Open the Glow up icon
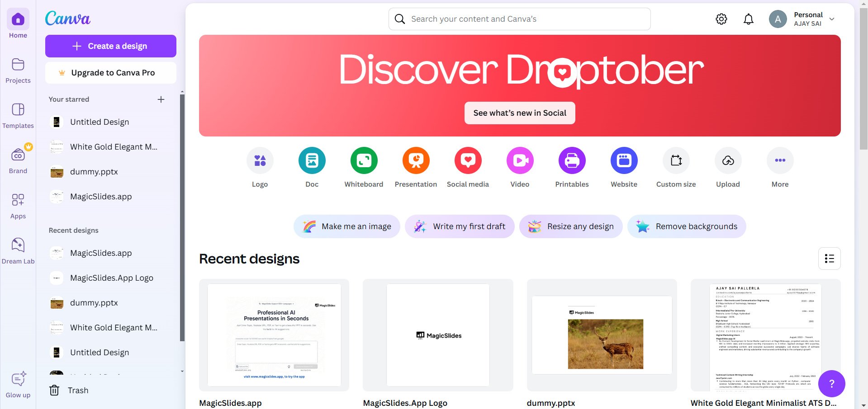The width and height of the screenshot is (868, 409). [18, 379]
